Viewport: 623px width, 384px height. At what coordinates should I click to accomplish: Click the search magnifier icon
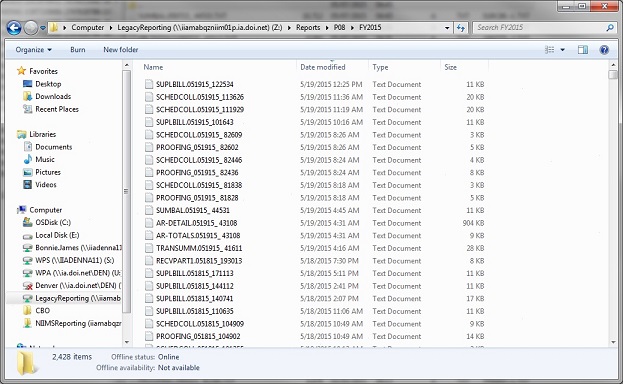click(x=610, y=28)
